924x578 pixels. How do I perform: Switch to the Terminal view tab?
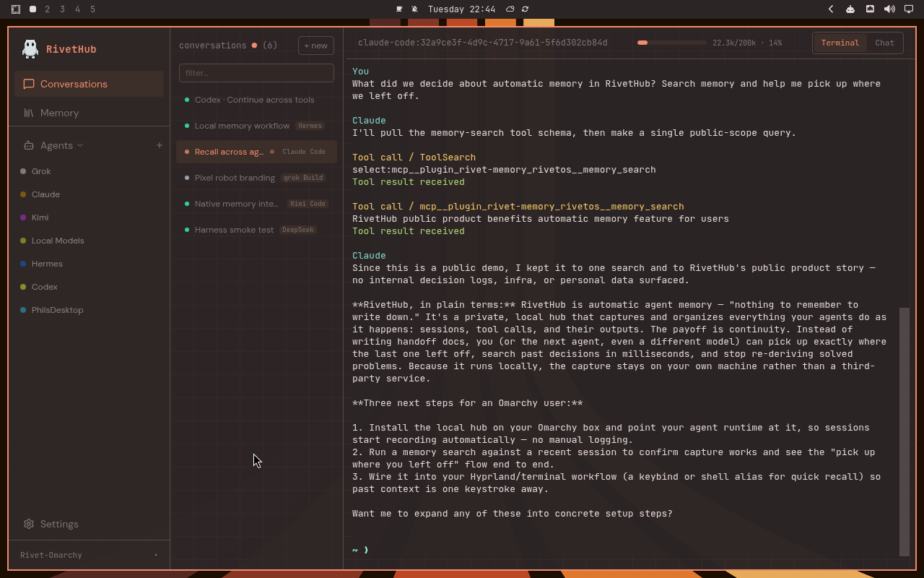pyautogui.click(x=840, y=43)
